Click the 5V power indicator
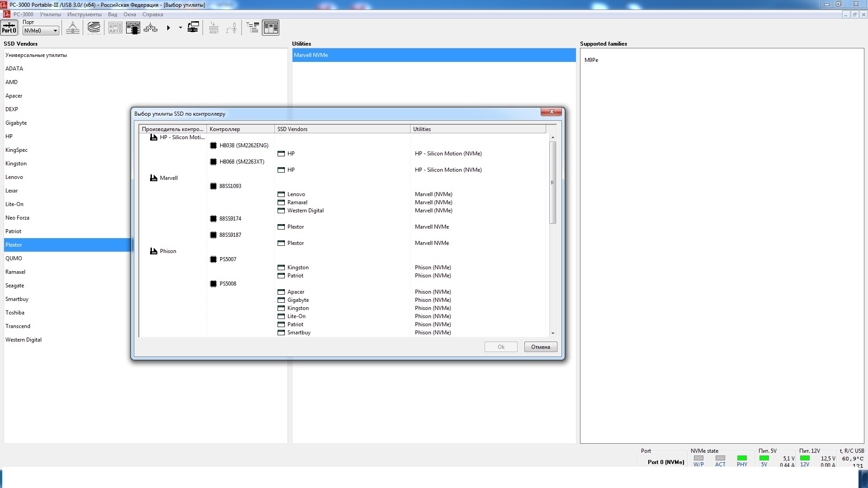Image resolution: width=868 pixels, height=488 pixels. 764,458
